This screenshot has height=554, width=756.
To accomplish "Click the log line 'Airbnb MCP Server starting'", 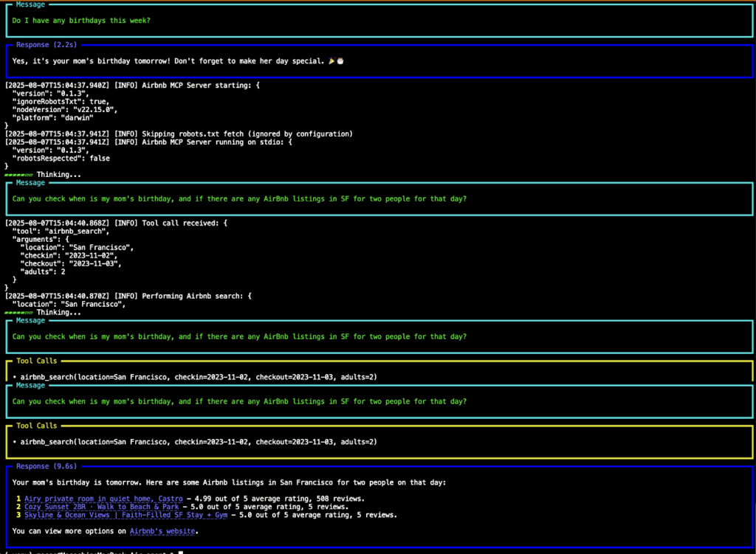I will click(x=133, y=86).
